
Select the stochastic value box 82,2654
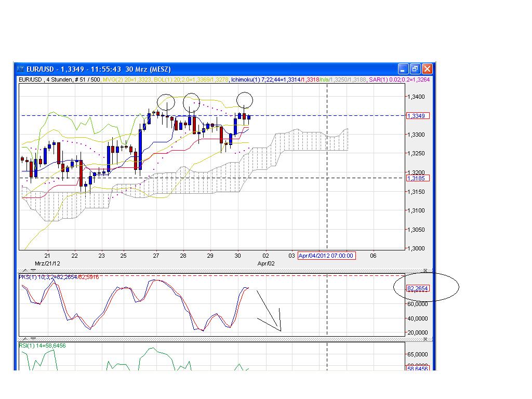[419, 289]
